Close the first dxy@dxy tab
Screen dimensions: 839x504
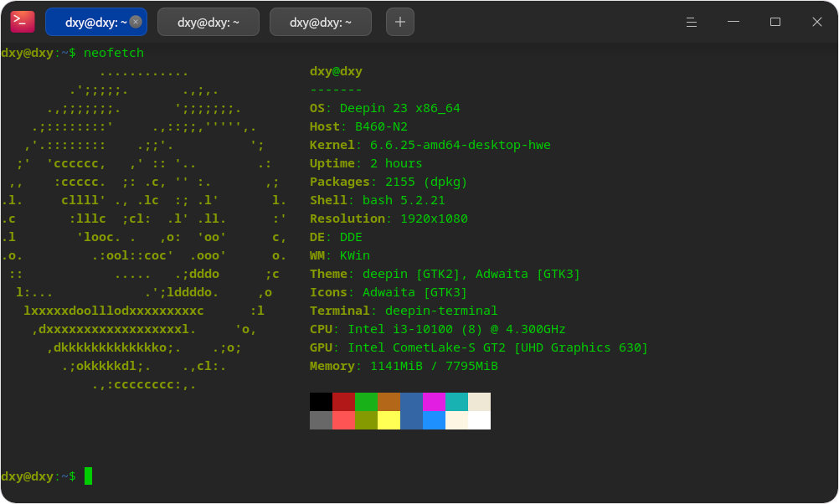pos(136,22)
